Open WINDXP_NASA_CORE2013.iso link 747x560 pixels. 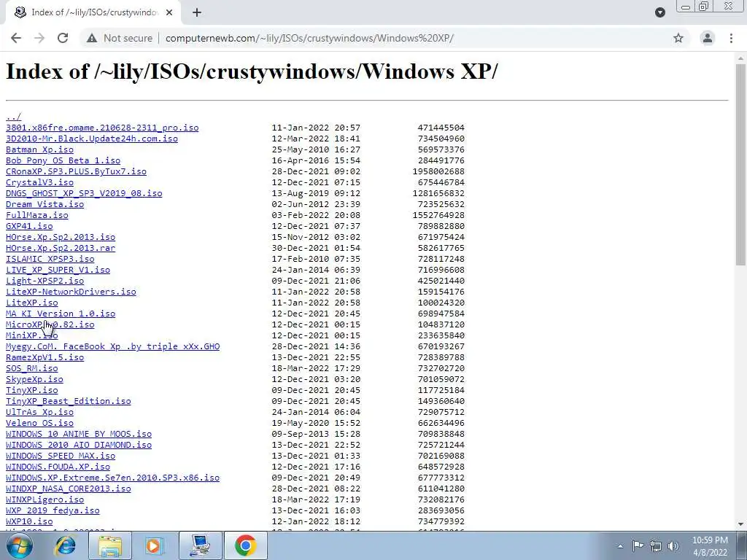tap(68, 489)
